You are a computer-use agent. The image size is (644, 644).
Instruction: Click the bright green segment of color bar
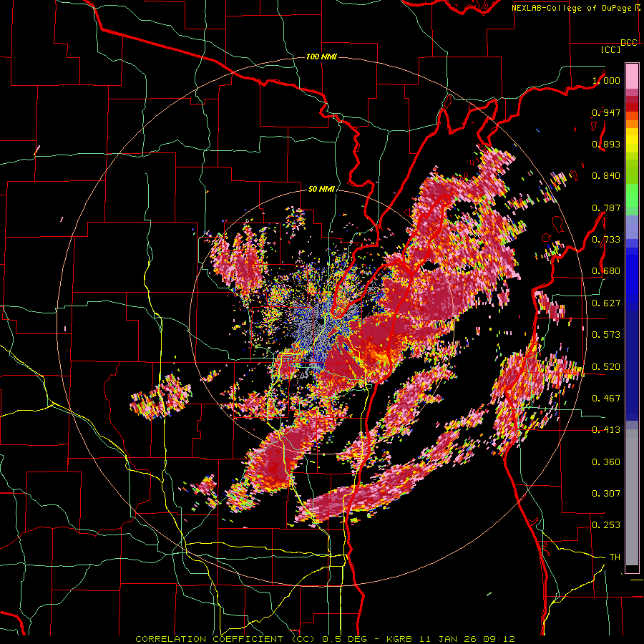(x=632, y=195)
